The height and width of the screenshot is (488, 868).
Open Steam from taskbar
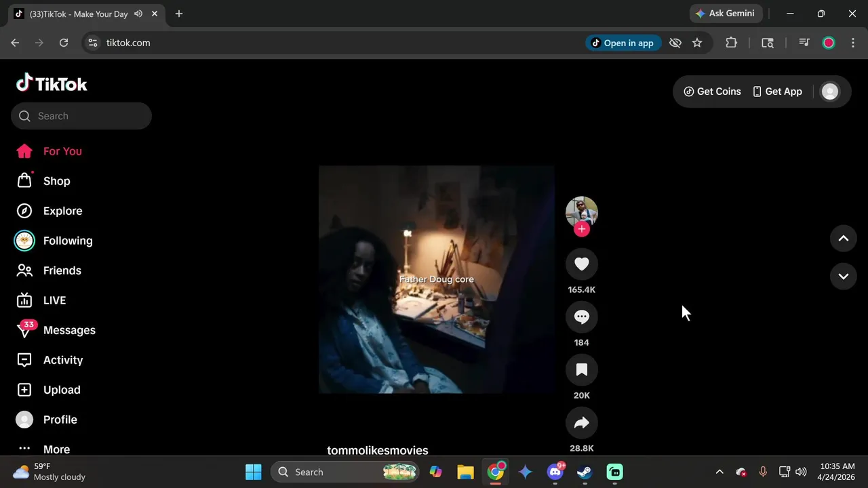585,472
